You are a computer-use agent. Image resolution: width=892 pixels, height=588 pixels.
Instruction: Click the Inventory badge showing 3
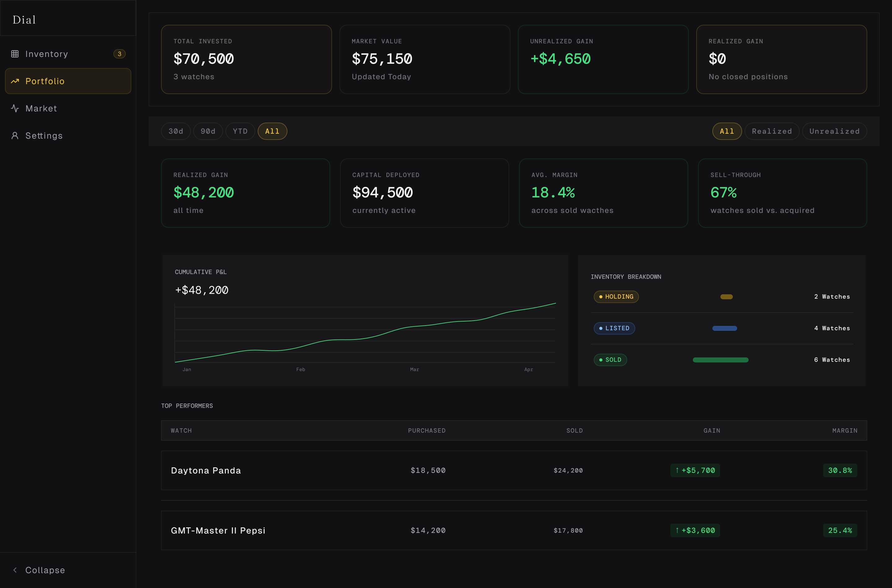tap(119, 54)
